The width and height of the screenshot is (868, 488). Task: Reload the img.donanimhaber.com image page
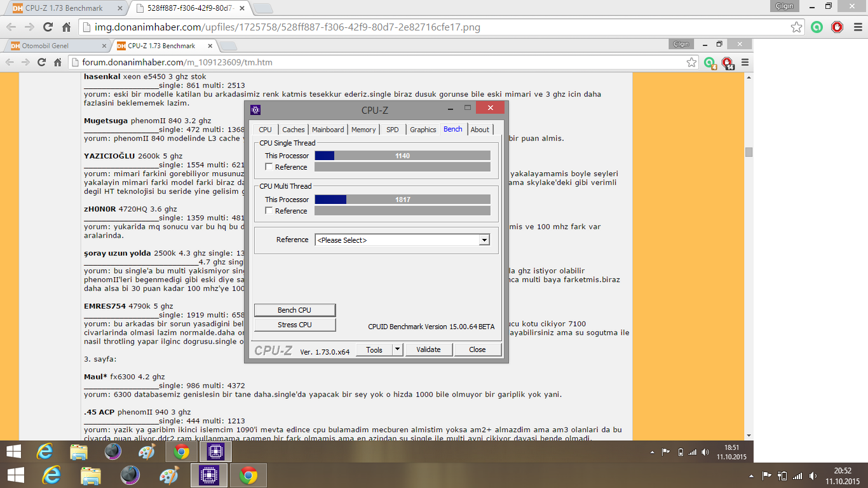point(48,27)
